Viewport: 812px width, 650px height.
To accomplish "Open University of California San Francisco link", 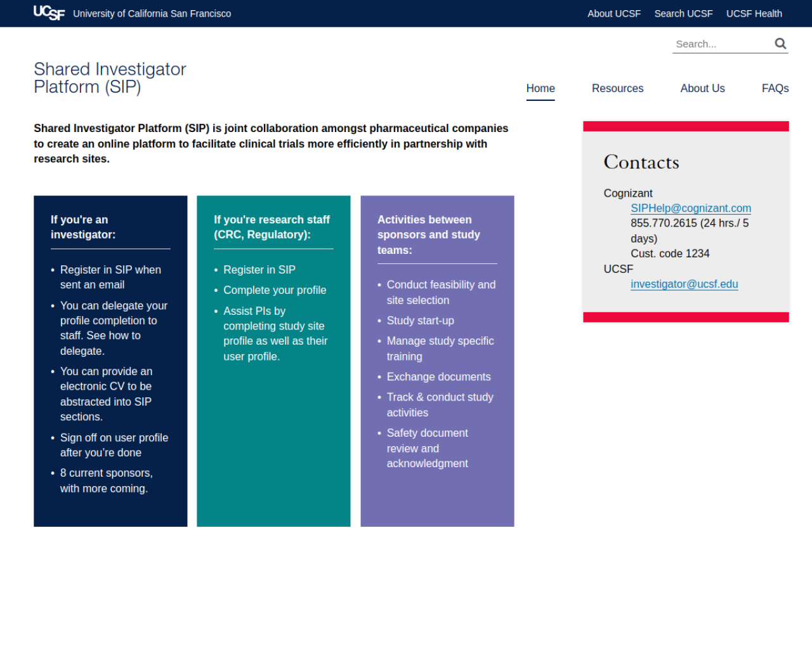I will click(x=152, y=13).
